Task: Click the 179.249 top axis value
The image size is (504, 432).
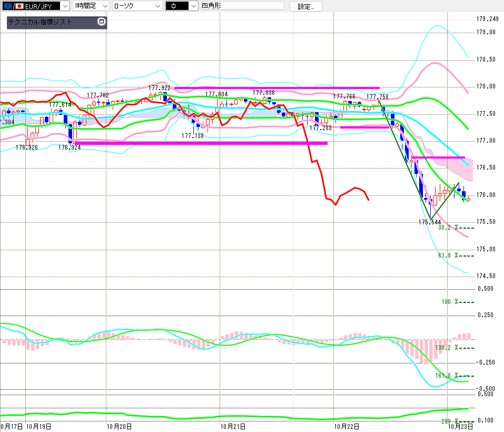Action: pyautogui.click(x=487, y=19)
